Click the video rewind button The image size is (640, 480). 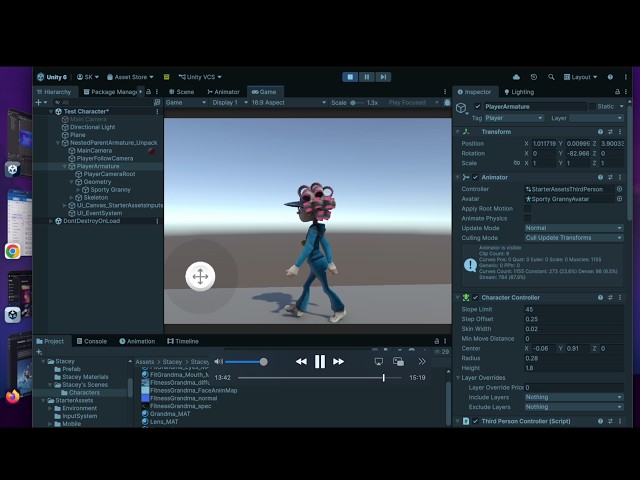point(301,362)
